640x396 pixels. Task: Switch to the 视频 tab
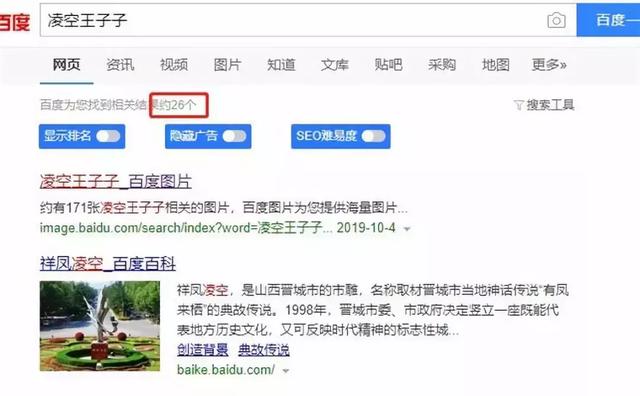pyautogui.click(x=174, y=65)
